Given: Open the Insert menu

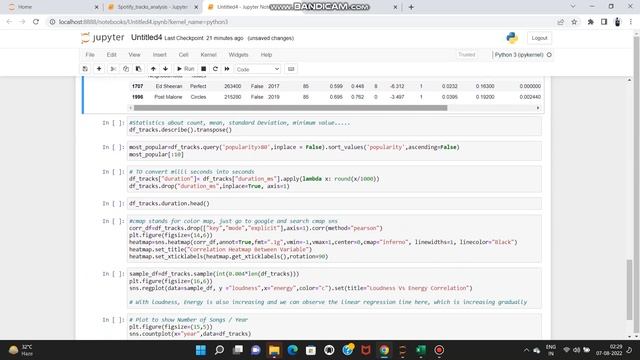Looking at the screenshot, I should [160, 55].
